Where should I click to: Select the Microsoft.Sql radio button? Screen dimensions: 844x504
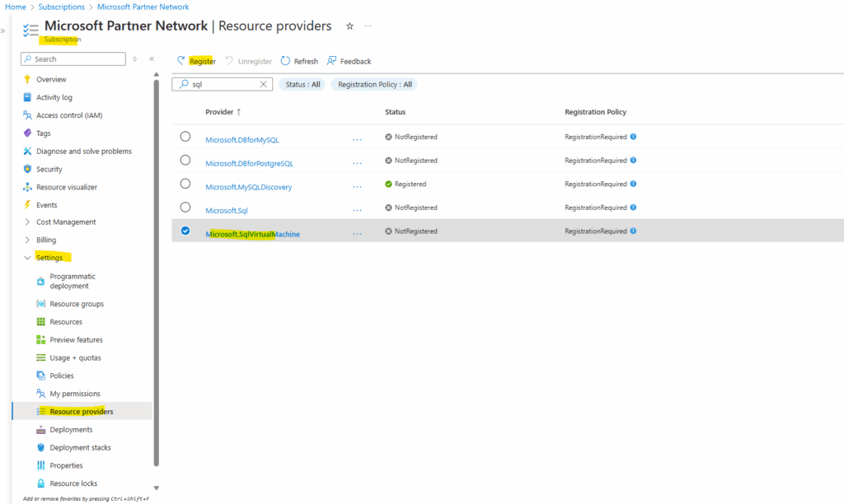[185, 208]
